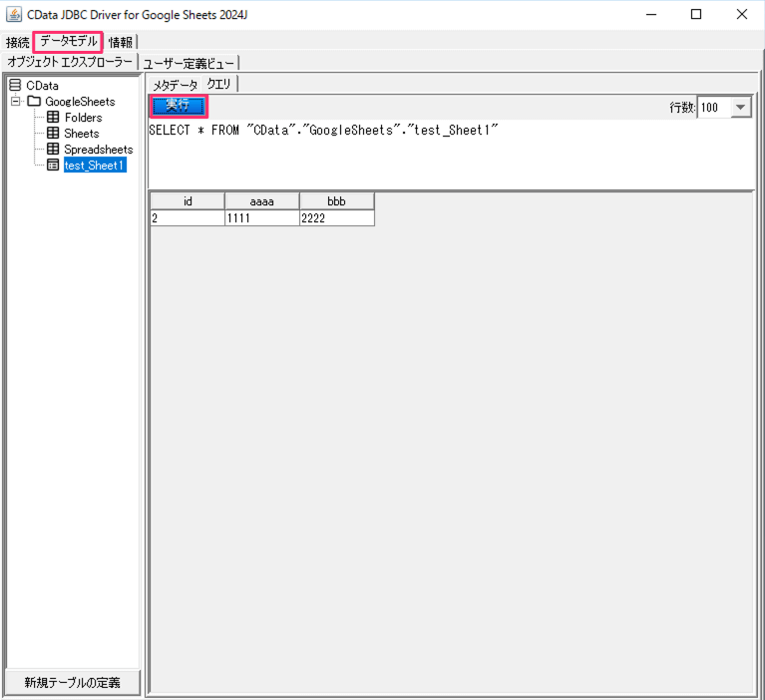The image size is (765, 700).
Task: Switch to the 情報 tab
Action: [x=120, y=43]
